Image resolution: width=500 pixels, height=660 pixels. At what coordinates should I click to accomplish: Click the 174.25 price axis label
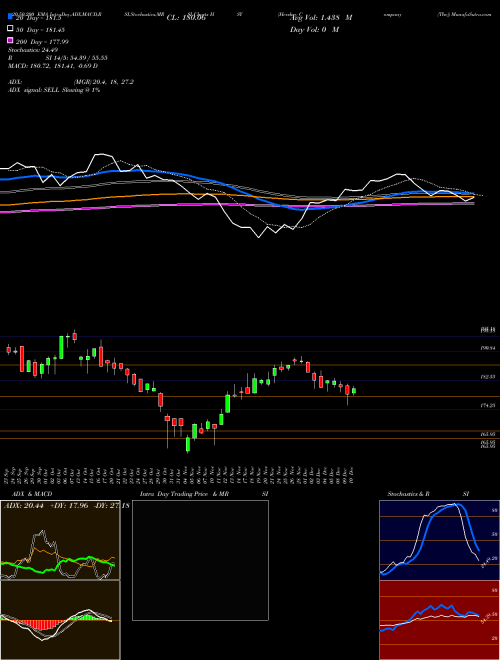point(488,405)
